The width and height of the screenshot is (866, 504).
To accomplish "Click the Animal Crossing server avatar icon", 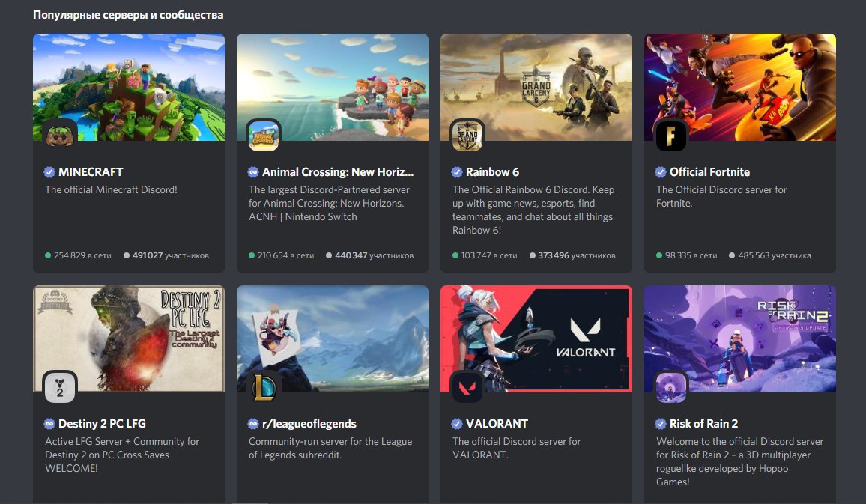I will coord(264,136).
